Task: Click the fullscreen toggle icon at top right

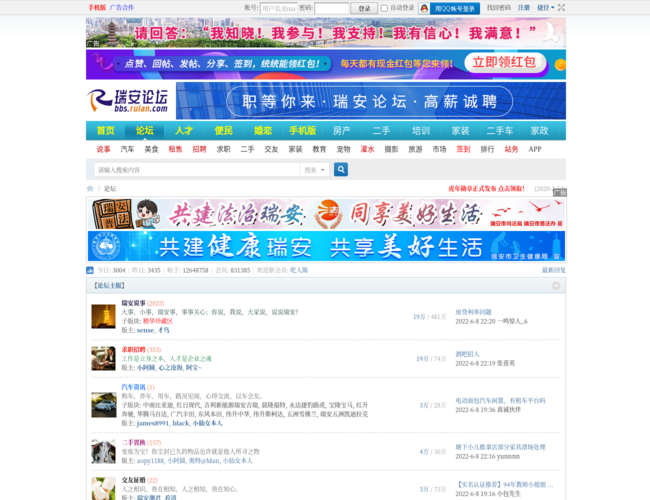Action: [561, 7]
